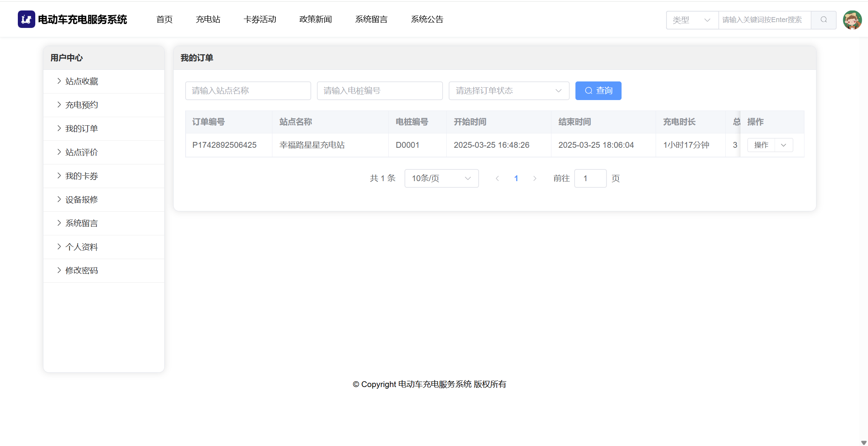The height and width of the screenshot is (446, 868).
Task: Open the 请选择订单状态 dropdown
Action: 508,91
